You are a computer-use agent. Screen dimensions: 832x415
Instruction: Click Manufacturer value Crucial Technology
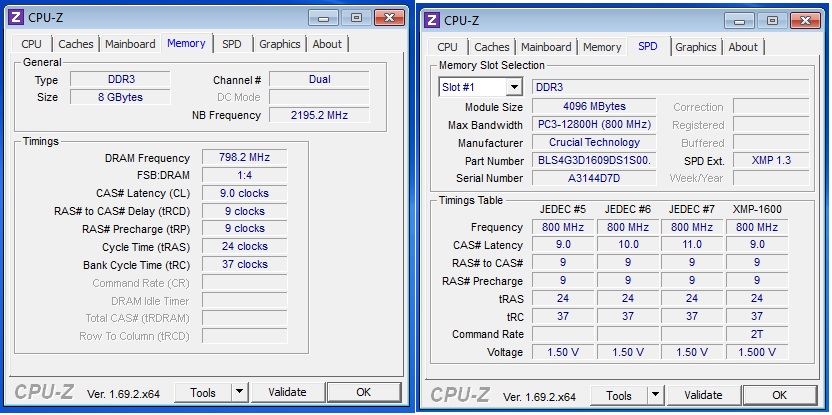pos(594,142)
